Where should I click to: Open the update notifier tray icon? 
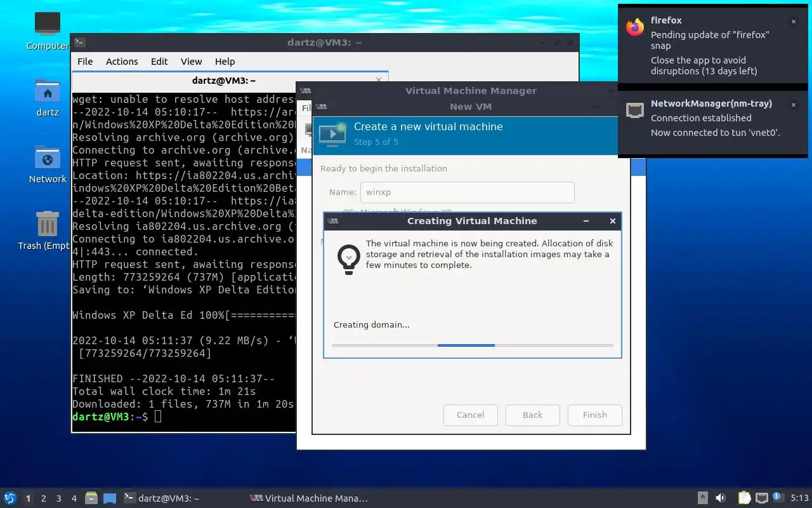pos(777,497)
